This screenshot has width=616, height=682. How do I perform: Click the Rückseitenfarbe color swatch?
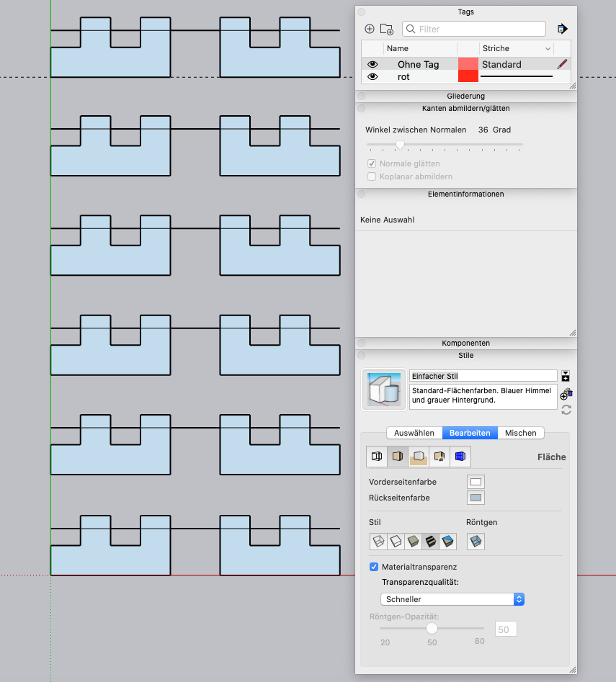(x=476, y=498)
